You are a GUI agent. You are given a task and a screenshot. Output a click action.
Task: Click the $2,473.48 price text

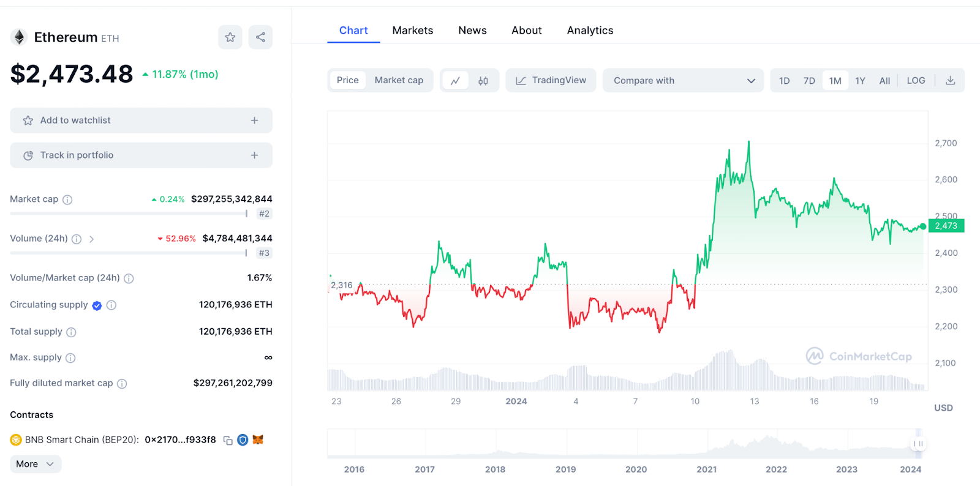[x=72, y=74]
